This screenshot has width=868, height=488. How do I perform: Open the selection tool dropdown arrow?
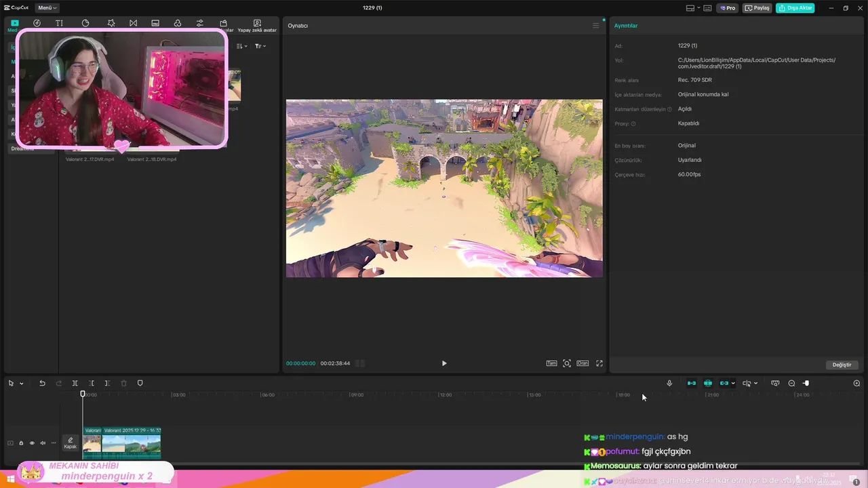pyautogui.click(x=22, y=384)
